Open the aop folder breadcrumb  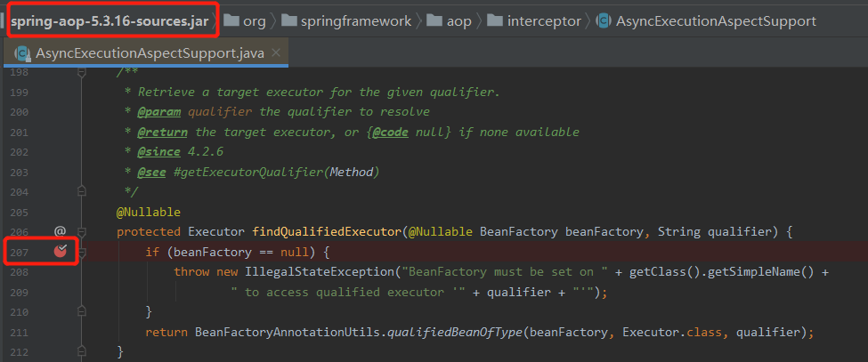pyautogui.click(x=450, y=21)
